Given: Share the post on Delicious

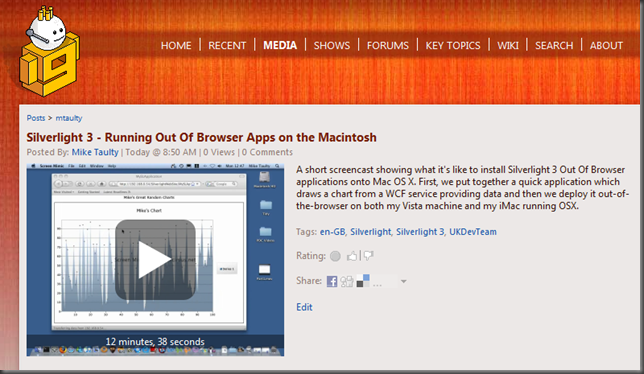Looking at the screenshot, I should (363, 281).
